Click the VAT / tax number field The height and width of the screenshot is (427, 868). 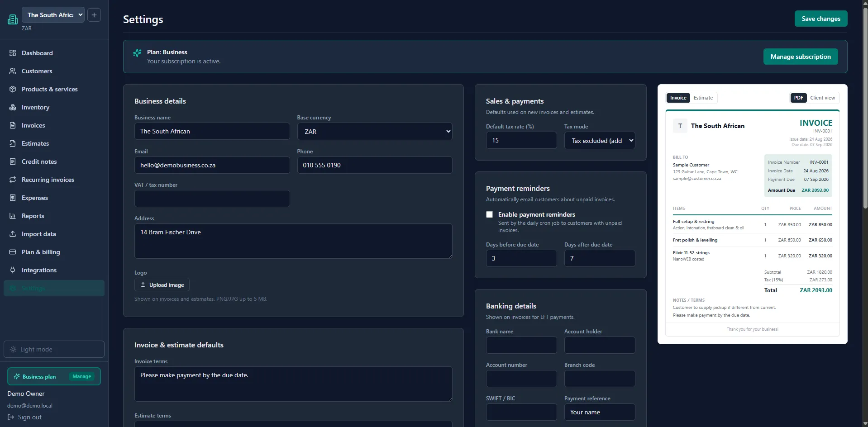pyautogui.click(x=212, y=199)
